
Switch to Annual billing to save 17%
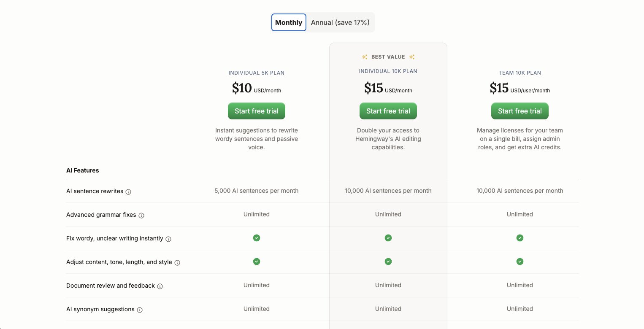point(340,22)
